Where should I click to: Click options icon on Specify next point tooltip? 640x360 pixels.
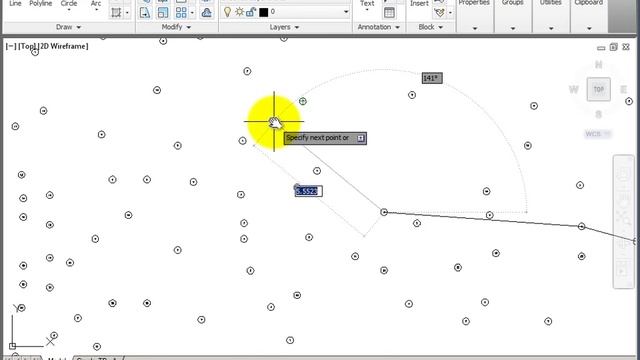coord(360,138)
